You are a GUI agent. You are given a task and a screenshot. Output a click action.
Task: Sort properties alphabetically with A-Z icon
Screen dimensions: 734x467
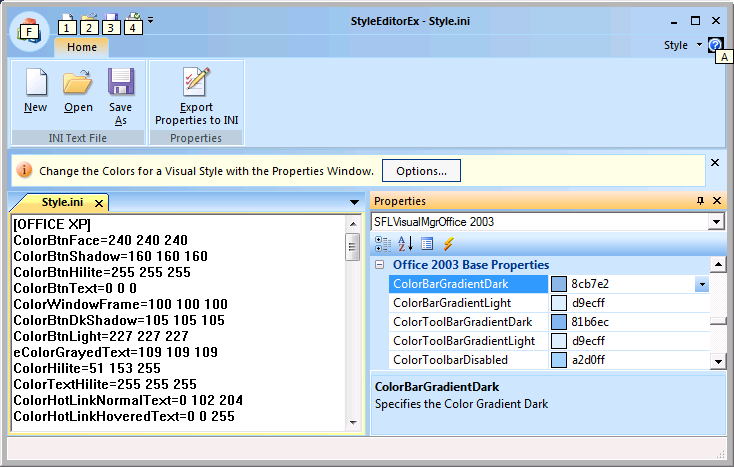pos(406,243)
